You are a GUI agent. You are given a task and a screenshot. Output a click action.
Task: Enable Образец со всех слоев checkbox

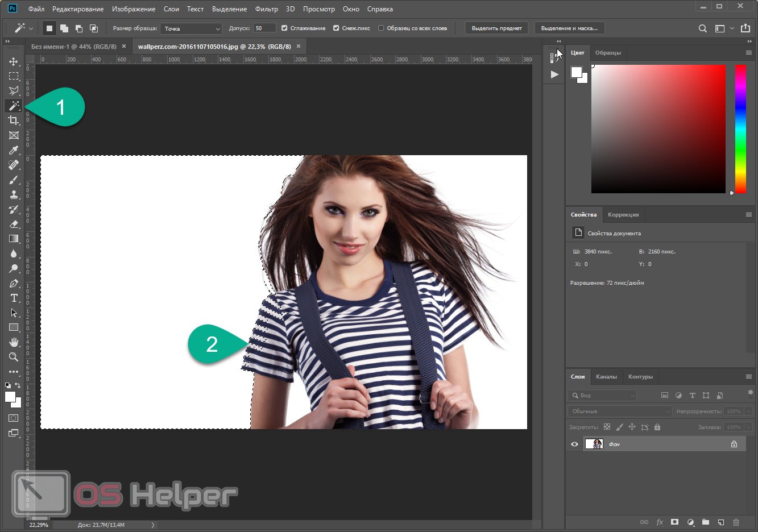[381, 28]
